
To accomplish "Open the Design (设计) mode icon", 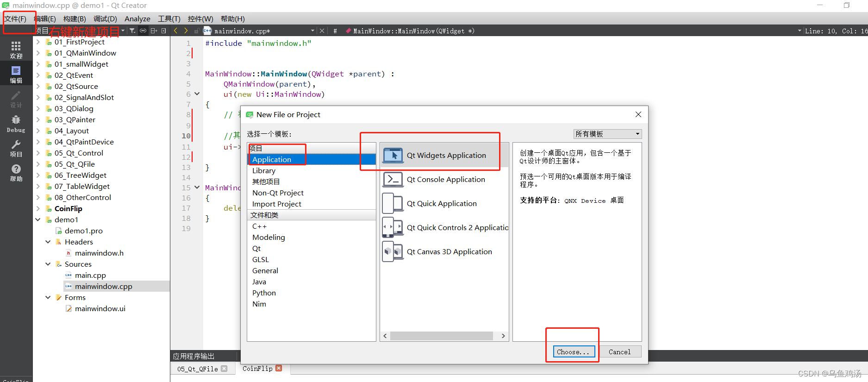I will pos(16,99).
